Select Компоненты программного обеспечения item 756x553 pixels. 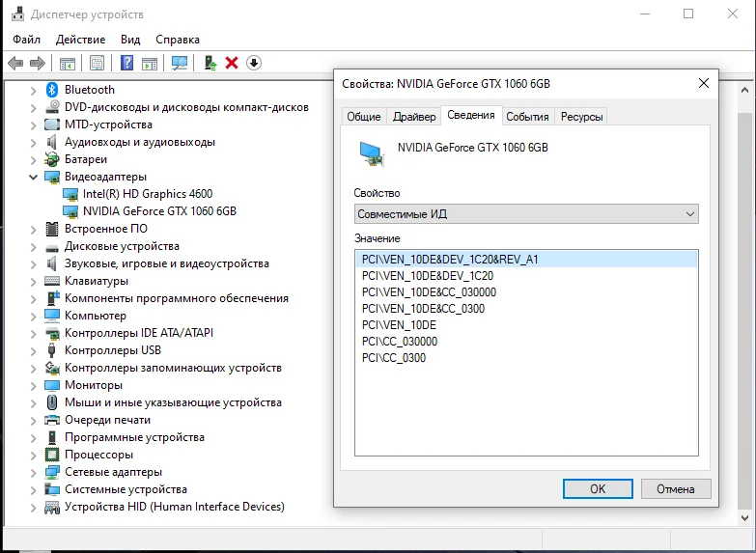pyautogui.click(x=177, y=298)
